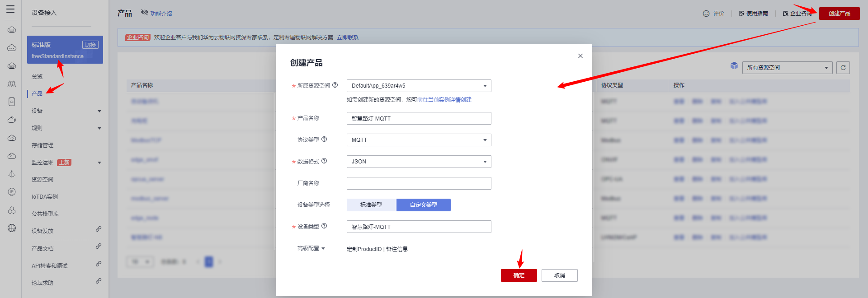
Task: Click help icon beside 数据格式 label
Action: pyautogui.click(x=324, y=161)
